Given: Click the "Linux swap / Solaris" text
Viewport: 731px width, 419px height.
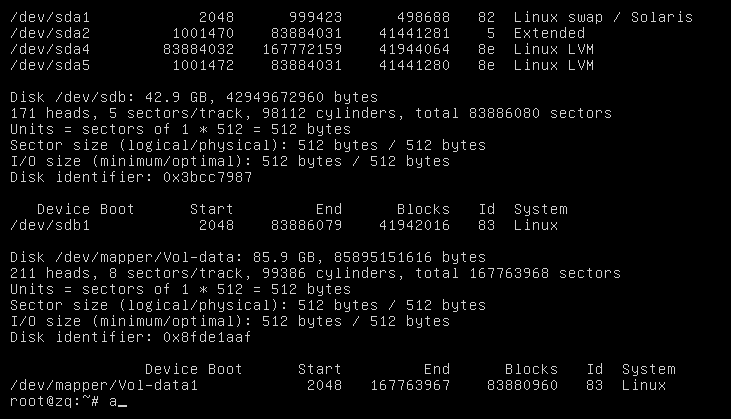Looking at the screenshot, I should tap(616, 18).
